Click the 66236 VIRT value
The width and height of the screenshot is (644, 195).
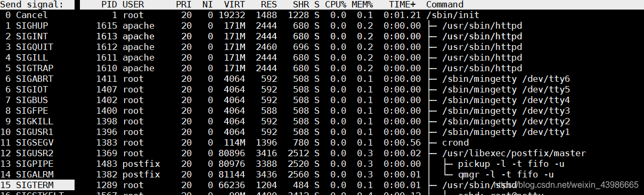[x=232, y=185]
